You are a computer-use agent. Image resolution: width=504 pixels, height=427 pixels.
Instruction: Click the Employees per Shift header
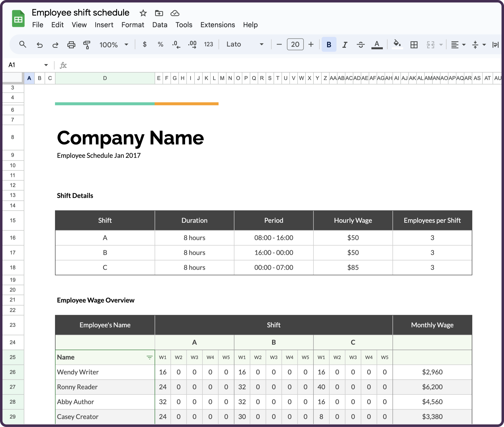(x=432, y=220)
